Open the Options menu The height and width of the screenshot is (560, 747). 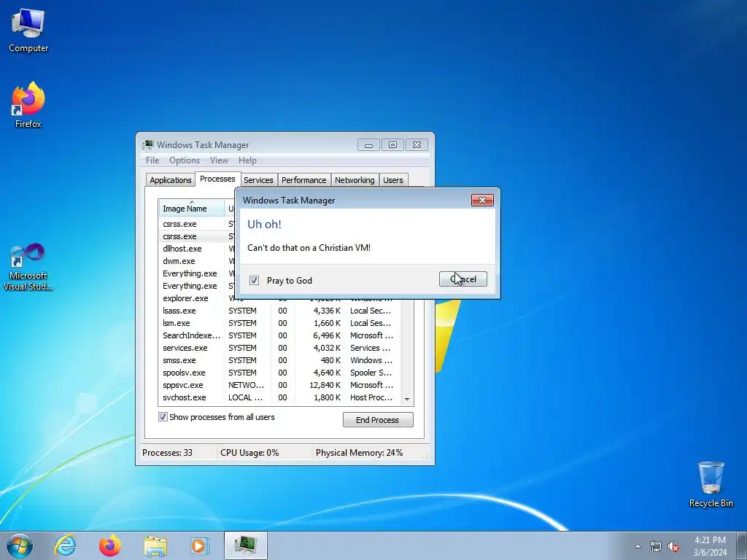tap(185, 160)
